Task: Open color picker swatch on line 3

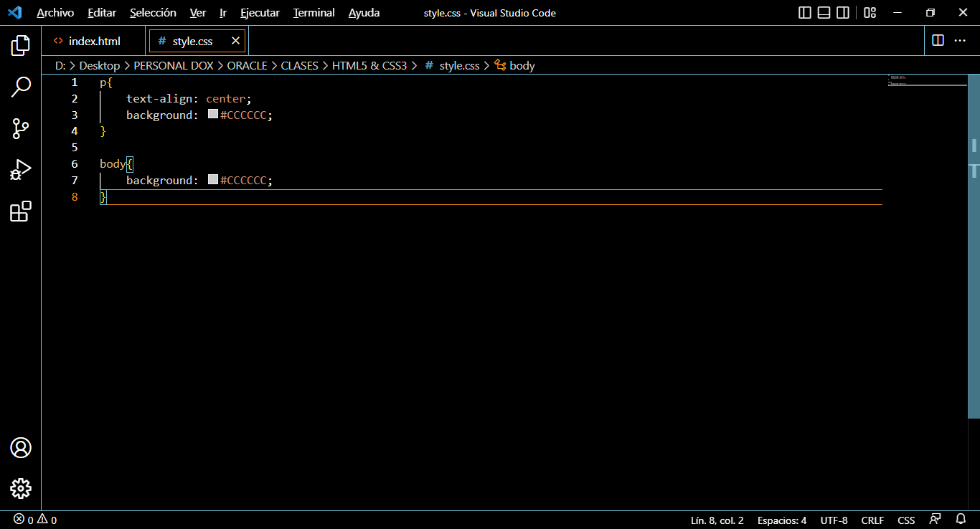Action: [213, 114]
